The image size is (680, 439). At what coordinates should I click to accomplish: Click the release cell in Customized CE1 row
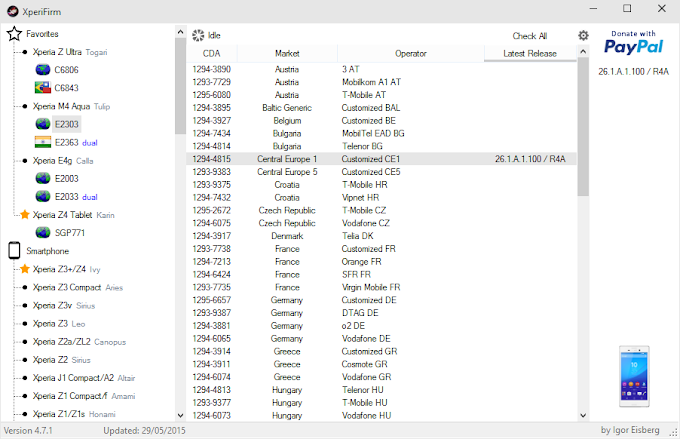coord(530,159)
